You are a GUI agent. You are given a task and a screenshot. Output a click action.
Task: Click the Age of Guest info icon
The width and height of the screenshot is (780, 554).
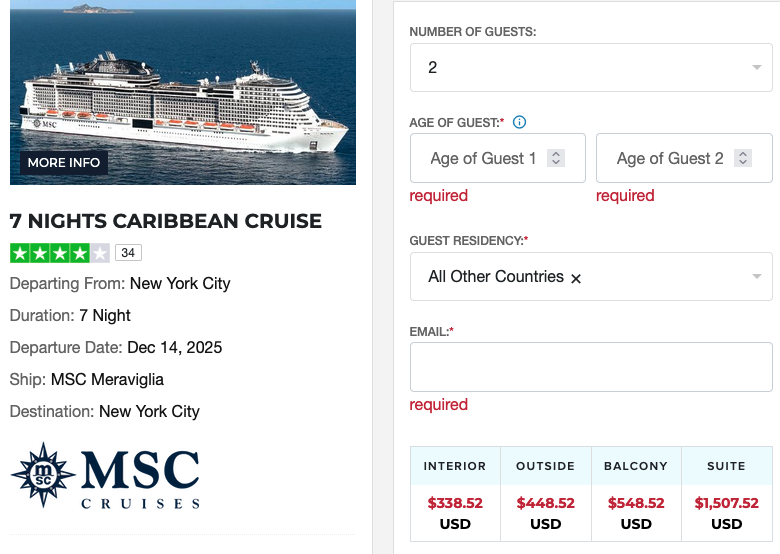coord(519,123)
